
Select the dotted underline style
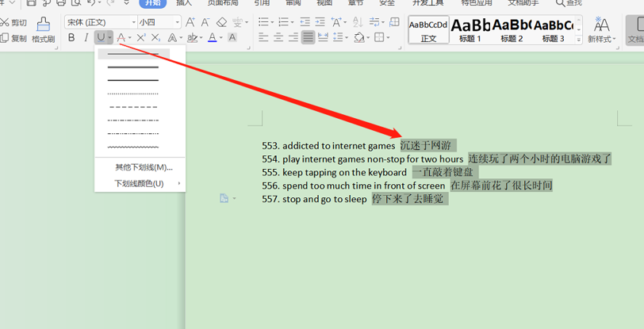[x=133, y=94]
